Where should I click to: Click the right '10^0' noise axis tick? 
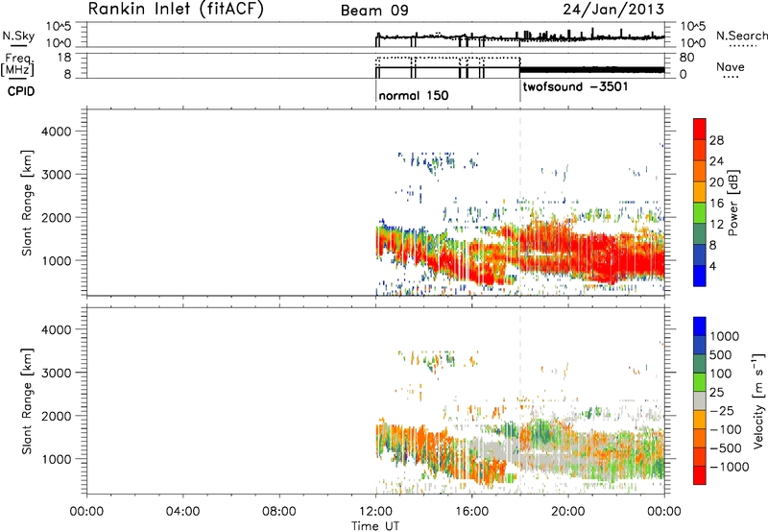[692, 43]
